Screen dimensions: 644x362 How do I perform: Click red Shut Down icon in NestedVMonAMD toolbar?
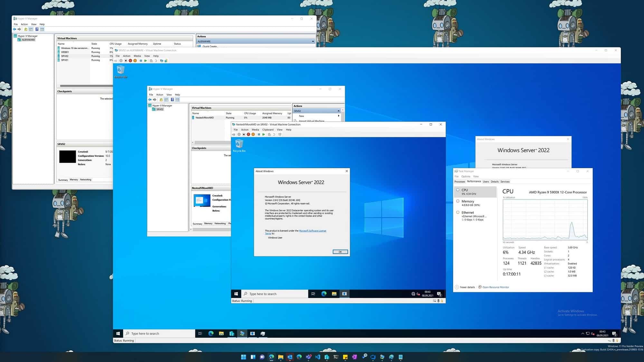tap(248, 135)
